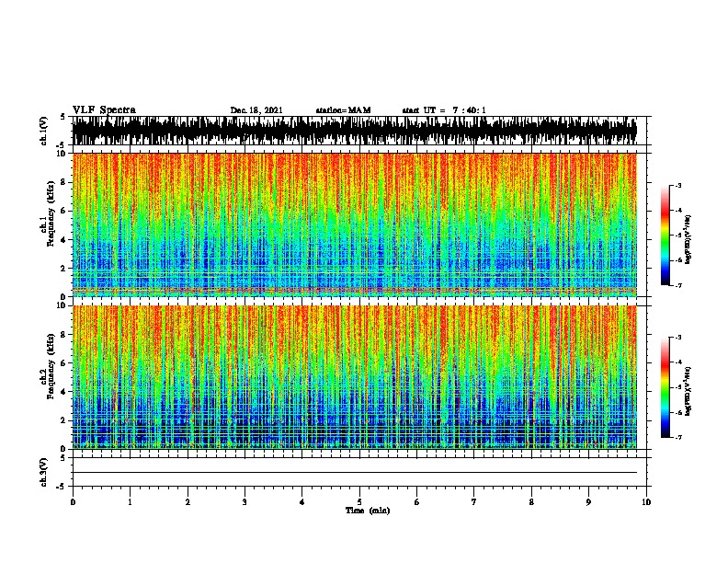Click the "ch.1(V)" axis label
The height and width of the screenshot is (563, 728).
tap(43, 131)
